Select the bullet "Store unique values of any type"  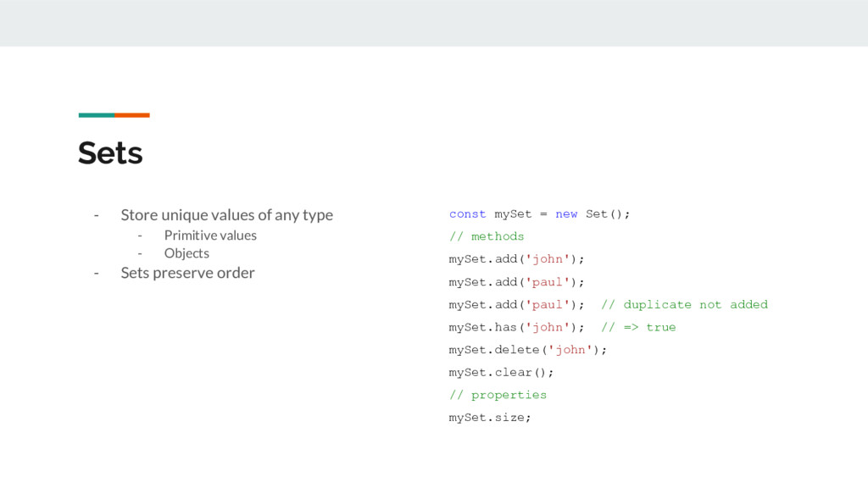tap(227, 214)
